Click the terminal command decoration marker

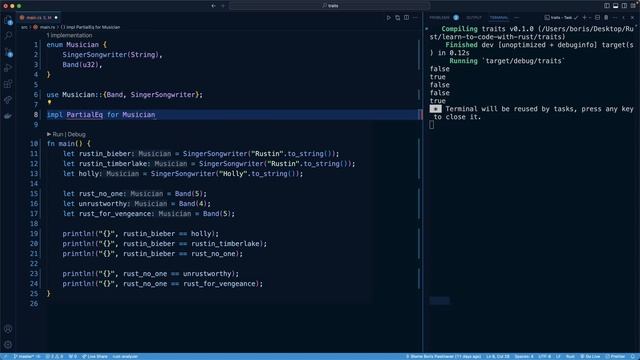pyautogui.click(x=427, y=29)
